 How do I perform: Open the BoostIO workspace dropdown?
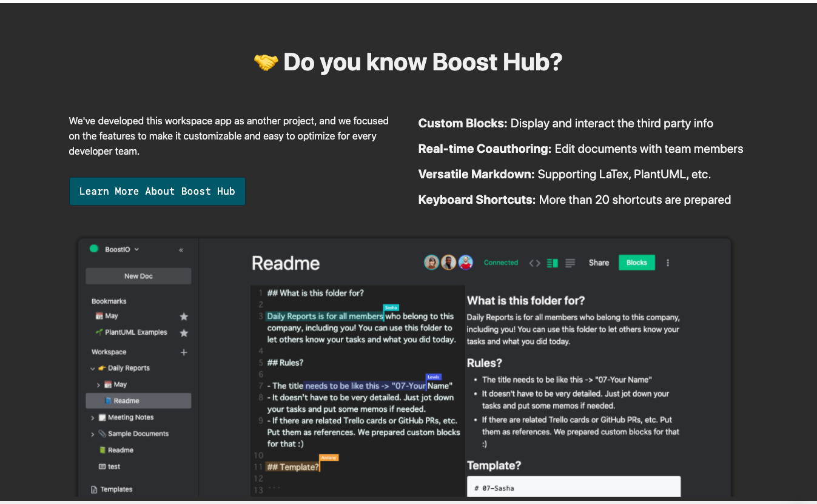coord(122,249)
